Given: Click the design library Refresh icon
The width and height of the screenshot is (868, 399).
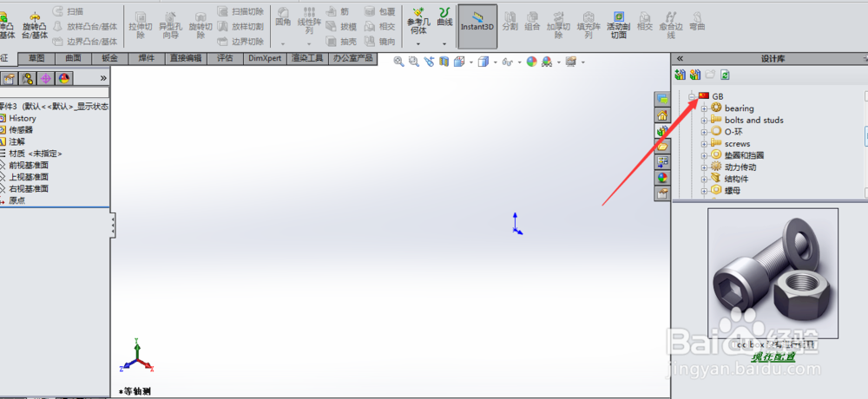Looking at the screenshot, I should [x=725, y=74].
